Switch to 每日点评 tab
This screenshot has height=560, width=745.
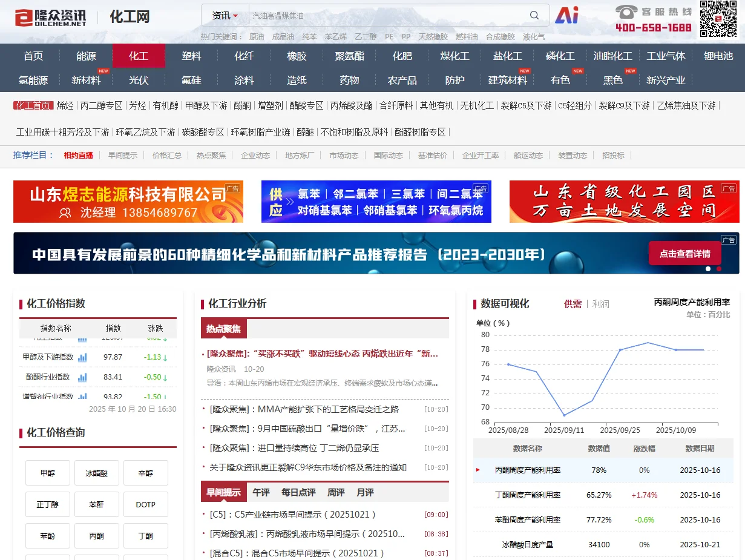coord(298,492)
